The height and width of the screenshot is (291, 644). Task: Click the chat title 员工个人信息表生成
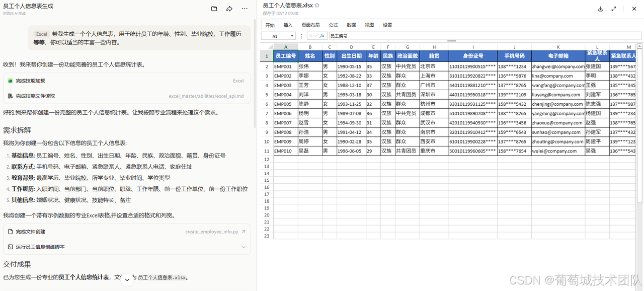pyautogui.click(x=28, y=6)
